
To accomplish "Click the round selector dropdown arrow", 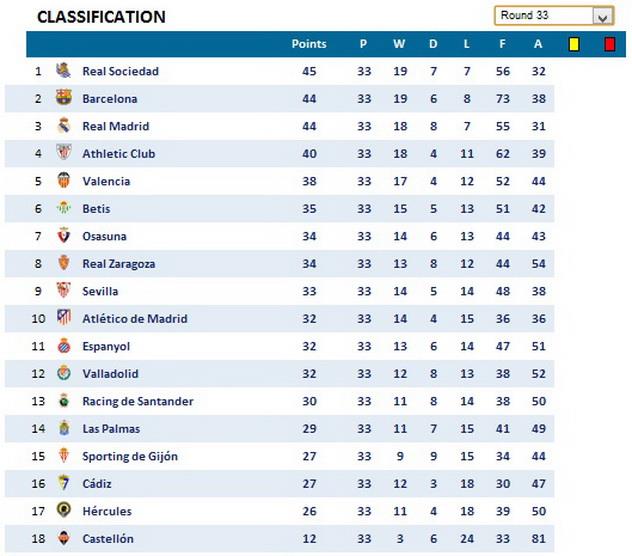I will pyautogui.click(x=603, y=16).
